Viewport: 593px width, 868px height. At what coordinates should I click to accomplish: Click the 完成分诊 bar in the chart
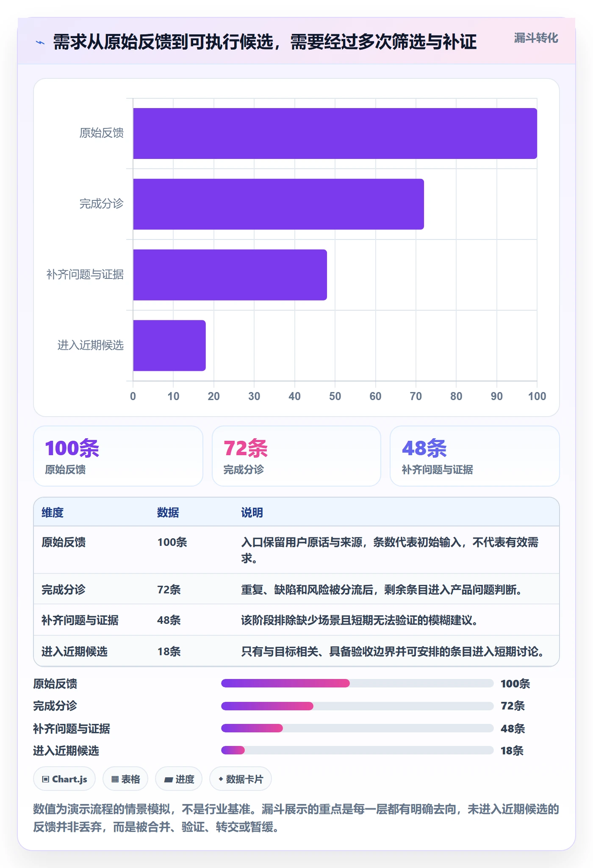pos(278,204)
